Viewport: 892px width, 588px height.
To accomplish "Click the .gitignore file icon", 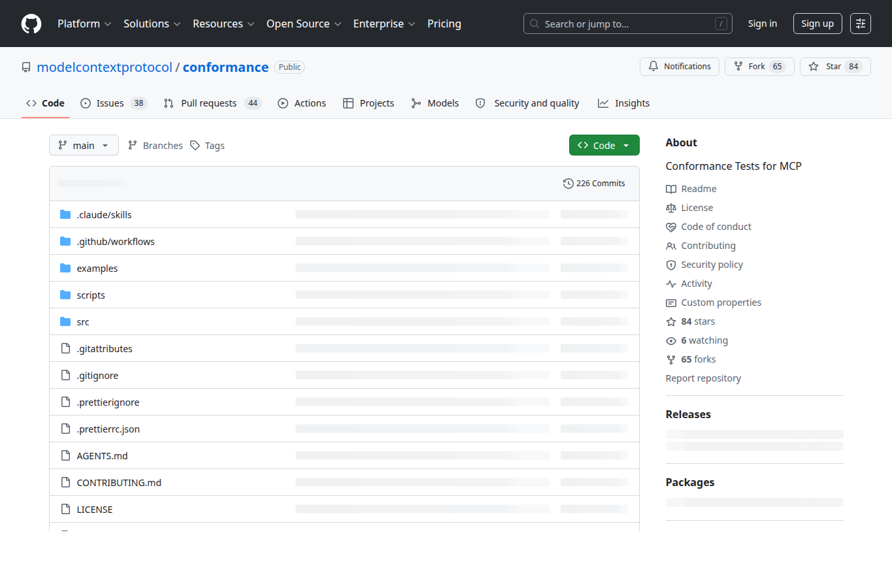I will (65, 375).
